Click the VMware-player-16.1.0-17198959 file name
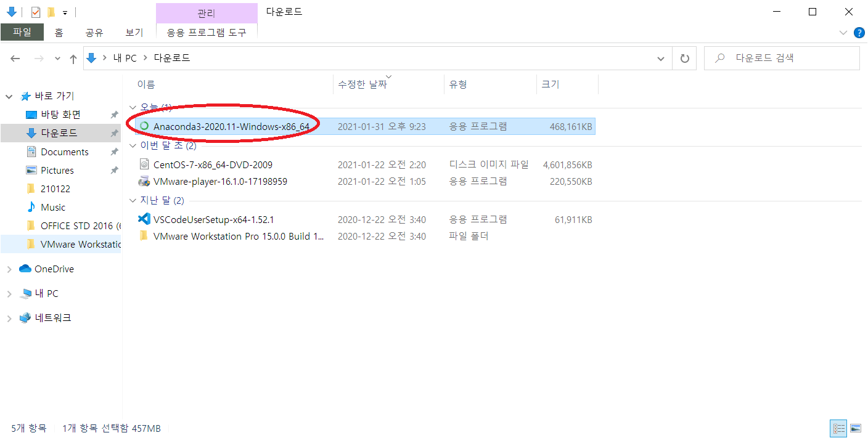 (220, 182)
